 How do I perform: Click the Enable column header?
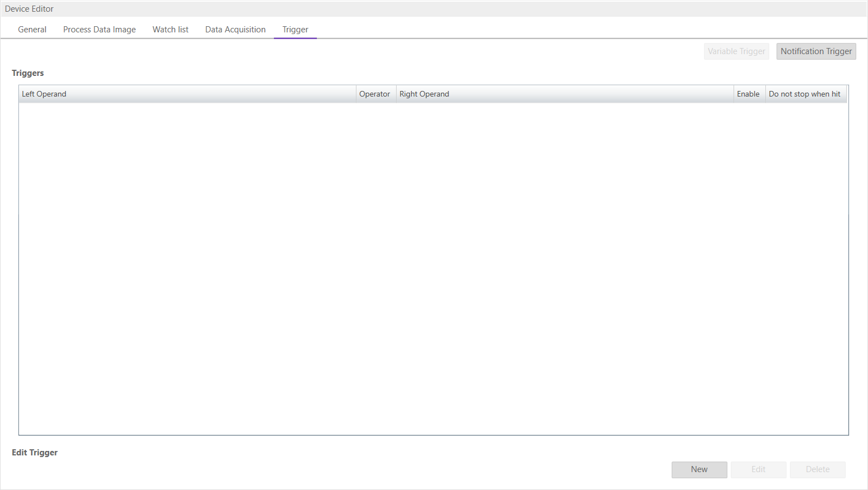[749, 94]
